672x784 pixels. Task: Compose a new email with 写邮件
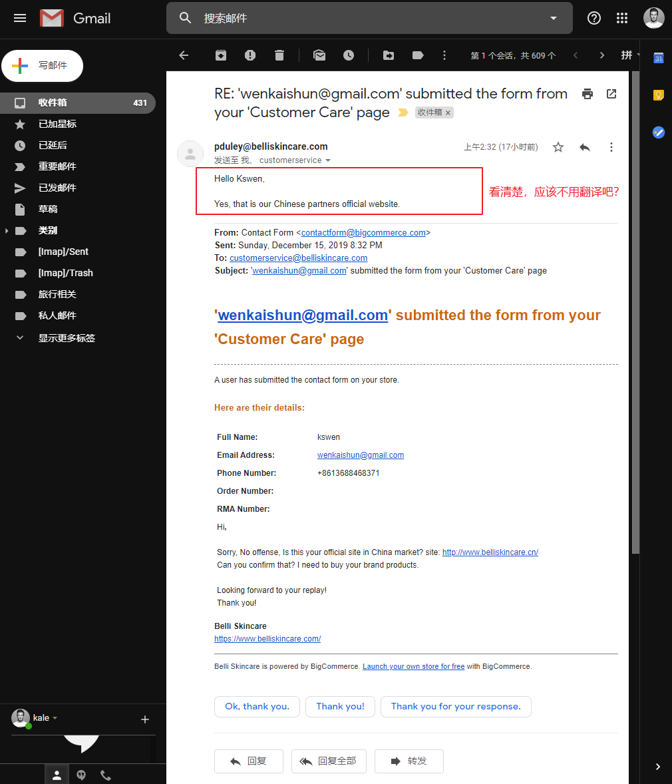click(42, 65)
